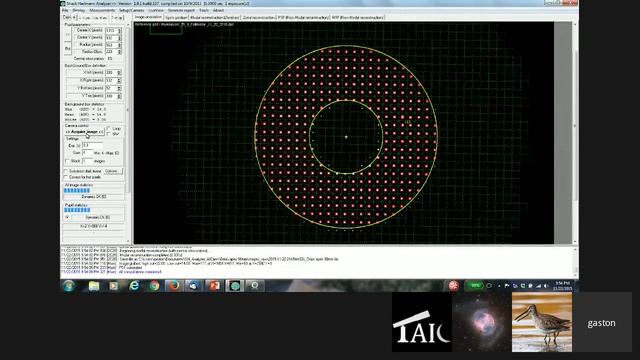Toggle Correct for hot pixels checkbox
640x360 pixels.
[x=66, y=178]
